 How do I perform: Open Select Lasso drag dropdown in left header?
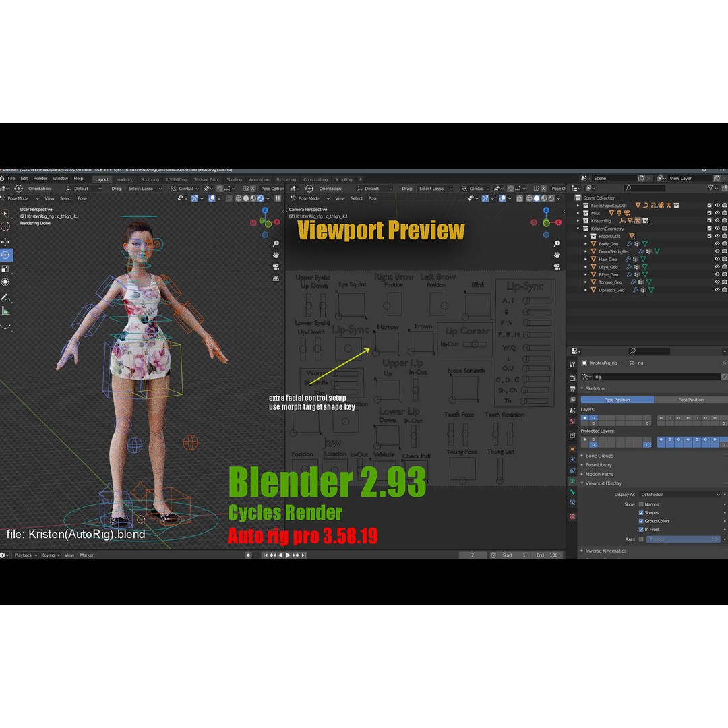(144, 189)
